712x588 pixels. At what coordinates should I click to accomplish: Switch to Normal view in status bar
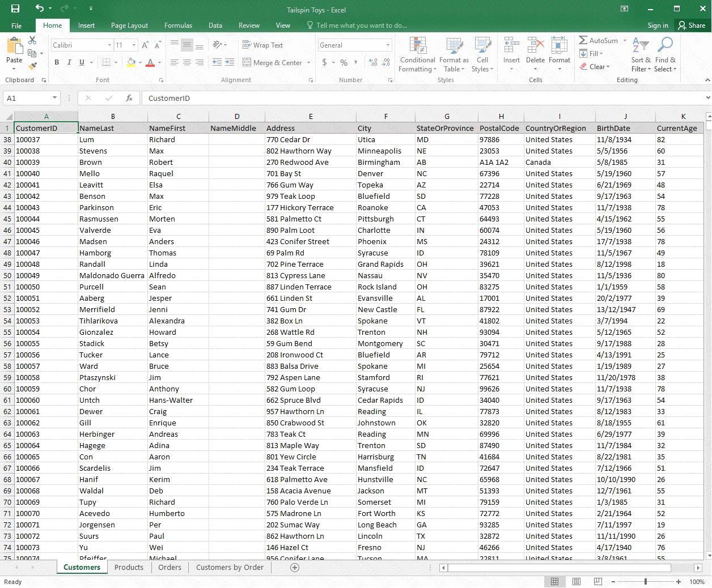click(x=554, y=582)
